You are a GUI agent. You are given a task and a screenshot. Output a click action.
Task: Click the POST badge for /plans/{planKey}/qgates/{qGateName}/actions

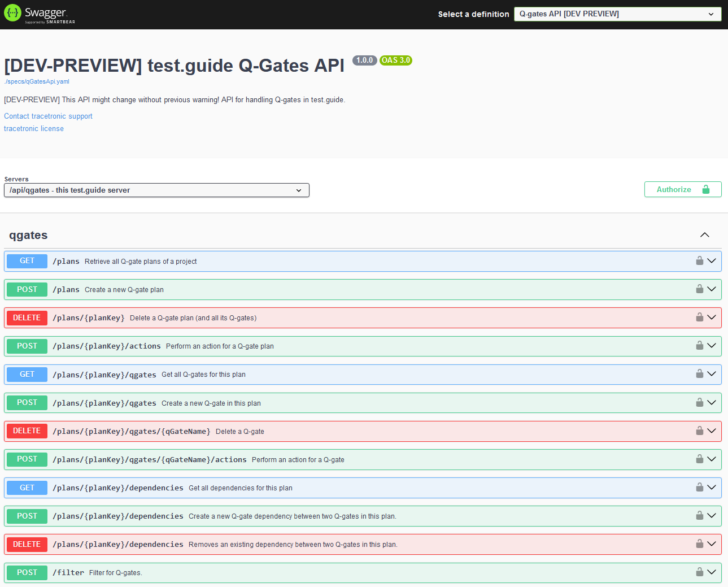click(27, 459)
